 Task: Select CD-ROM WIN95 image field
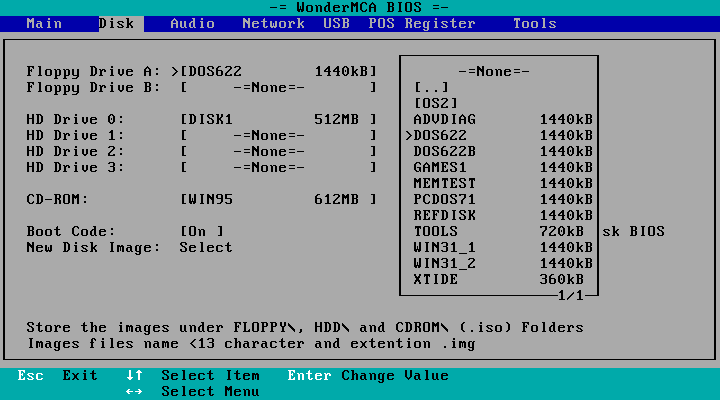click(278, 200)
